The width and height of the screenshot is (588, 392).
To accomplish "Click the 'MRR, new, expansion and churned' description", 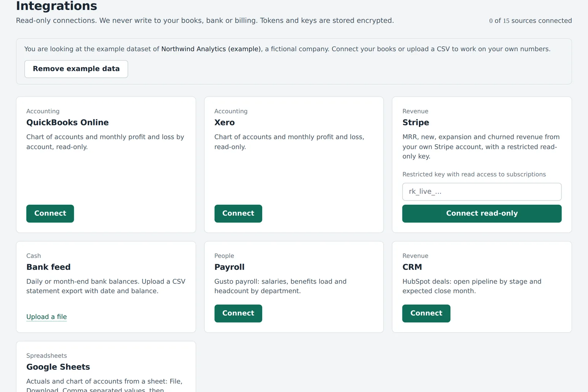I will pos(481,147).
